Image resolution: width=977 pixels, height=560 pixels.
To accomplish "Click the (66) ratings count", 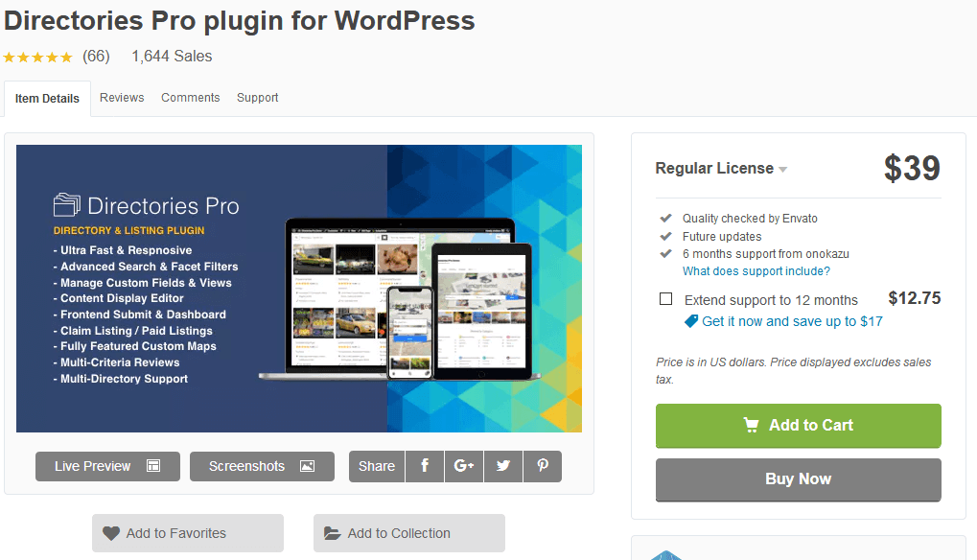I will (x=96, y=56).
